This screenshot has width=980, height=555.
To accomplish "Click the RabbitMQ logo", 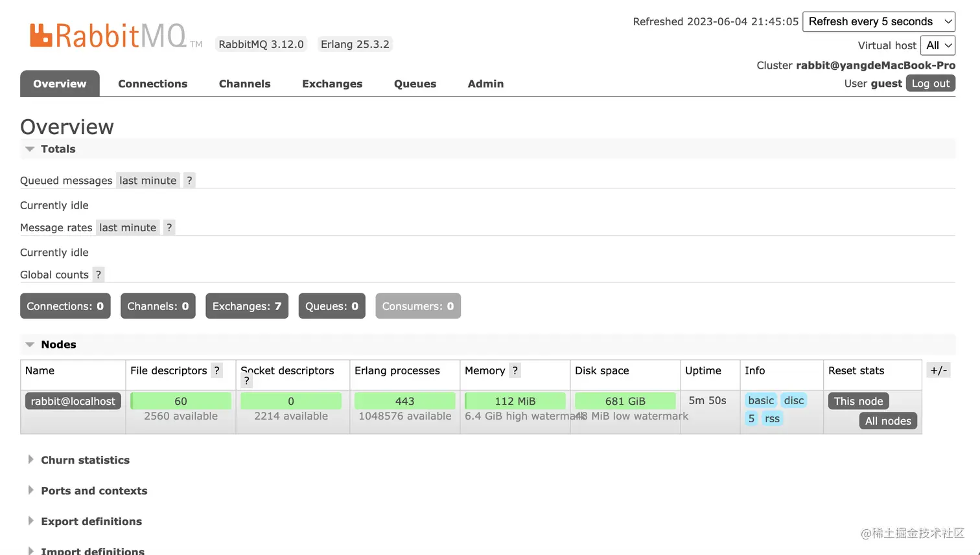I will click(116, 36).
